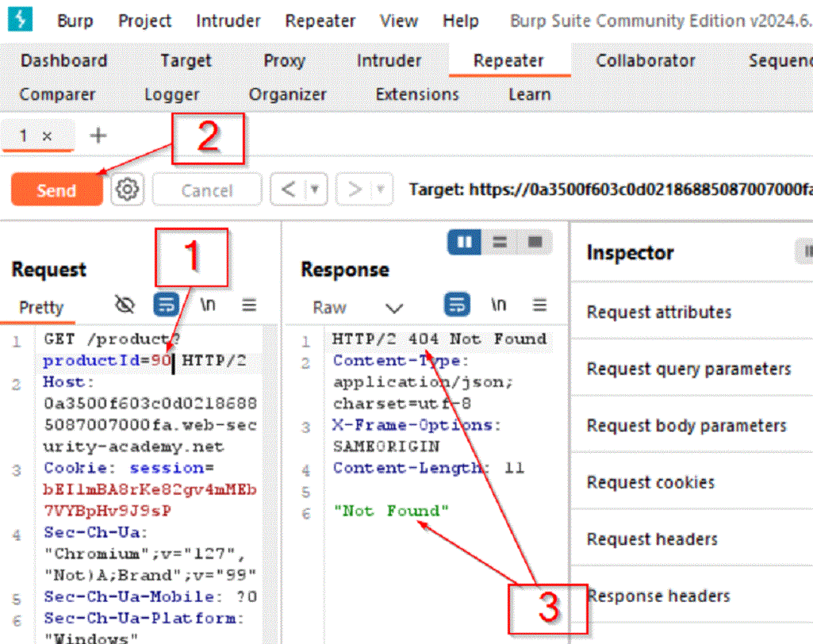Close Repeater tab 1

[47, 136]
